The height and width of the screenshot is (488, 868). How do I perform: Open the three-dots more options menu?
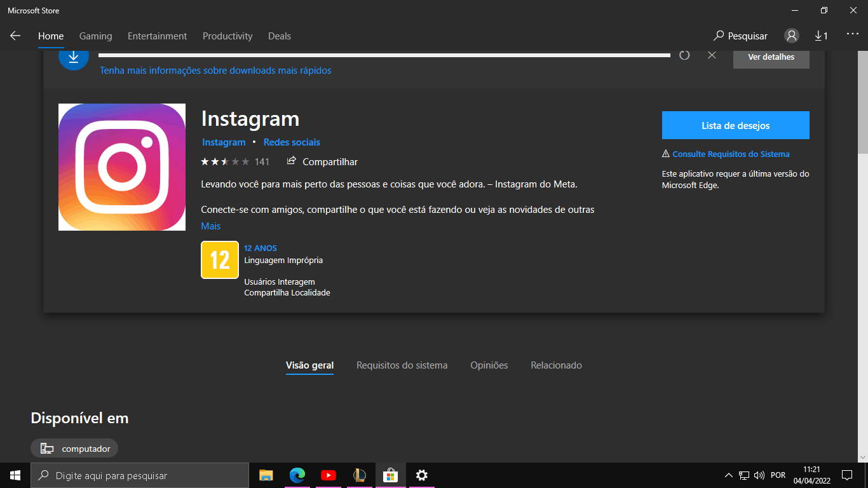coord(852,35)
